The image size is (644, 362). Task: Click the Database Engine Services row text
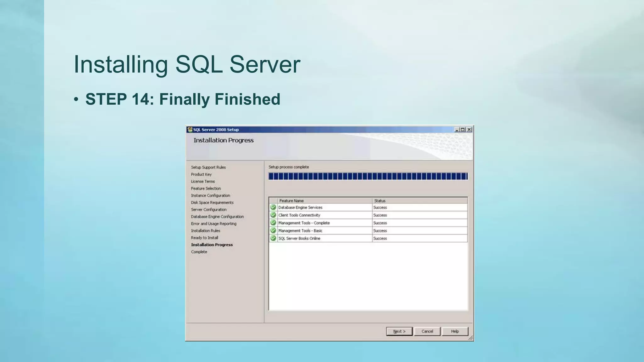tap(300, 207)
